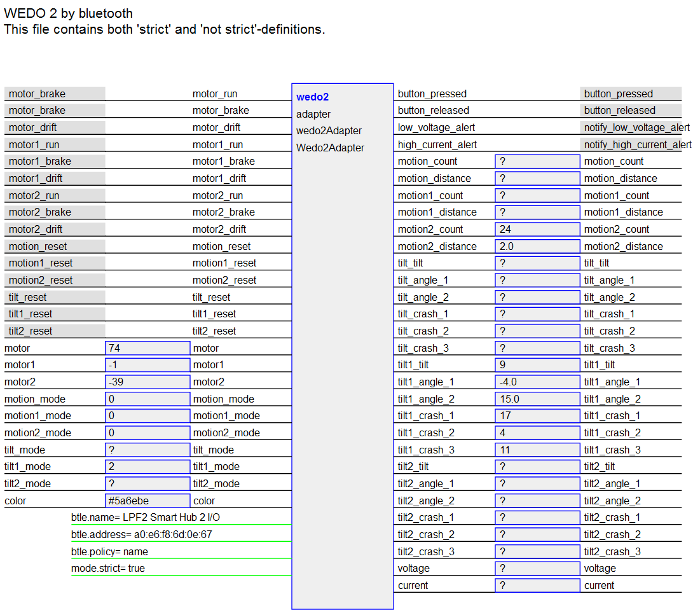Click btle.address= a0:e6:f8:6d:0e:67 parameter

tap(142, 535)
